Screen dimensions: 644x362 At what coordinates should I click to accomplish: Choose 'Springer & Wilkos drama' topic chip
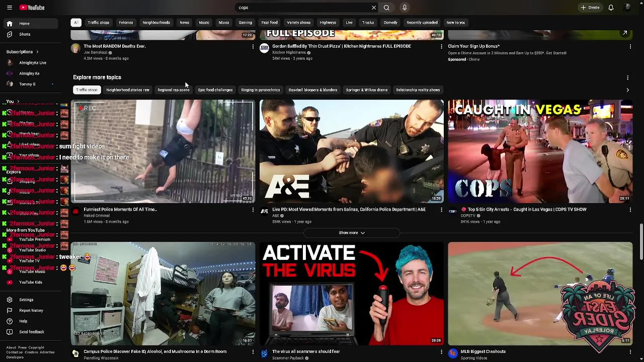367,90
